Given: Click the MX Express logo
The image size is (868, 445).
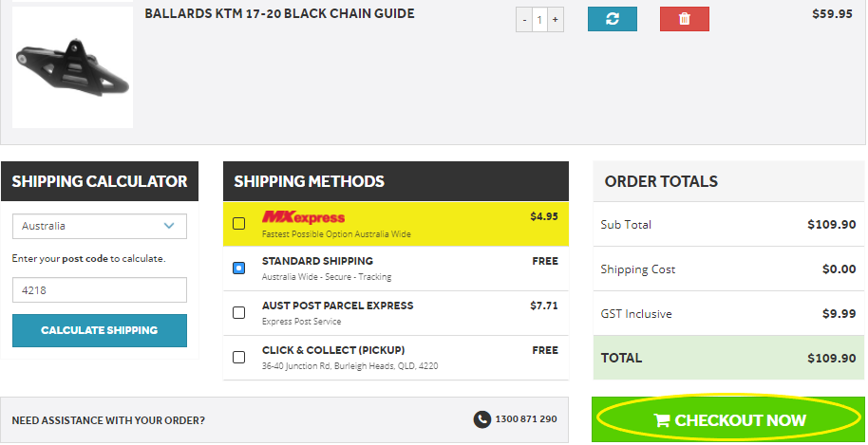Looking at the screenshot, I should click(x=303, y=217).
